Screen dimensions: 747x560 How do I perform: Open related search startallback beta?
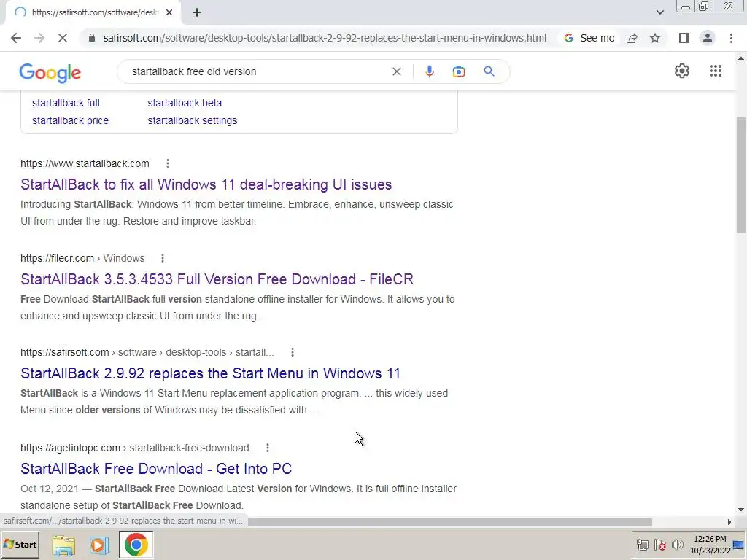point(185,103)
